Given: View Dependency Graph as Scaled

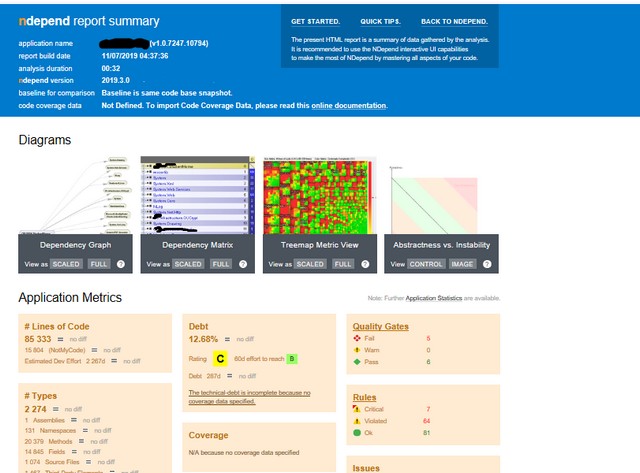Looking at the screenshot, I should (x=66, y=264).
